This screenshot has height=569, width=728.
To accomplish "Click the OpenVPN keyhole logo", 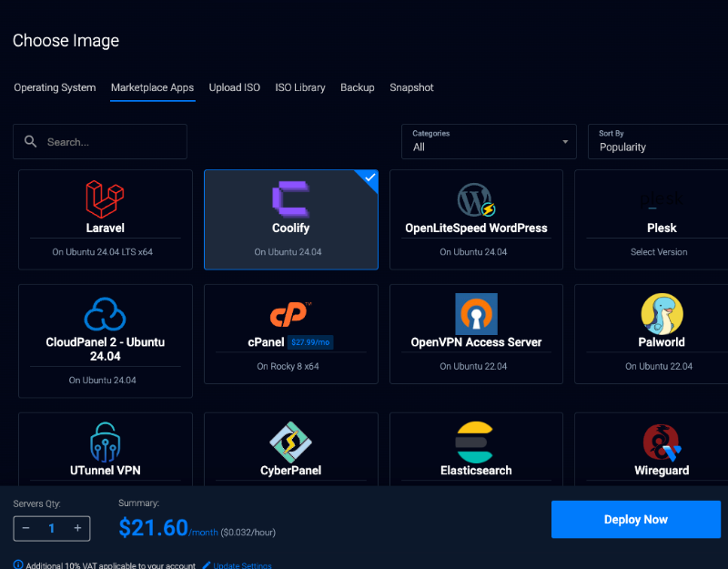I will tap(476, 314).
